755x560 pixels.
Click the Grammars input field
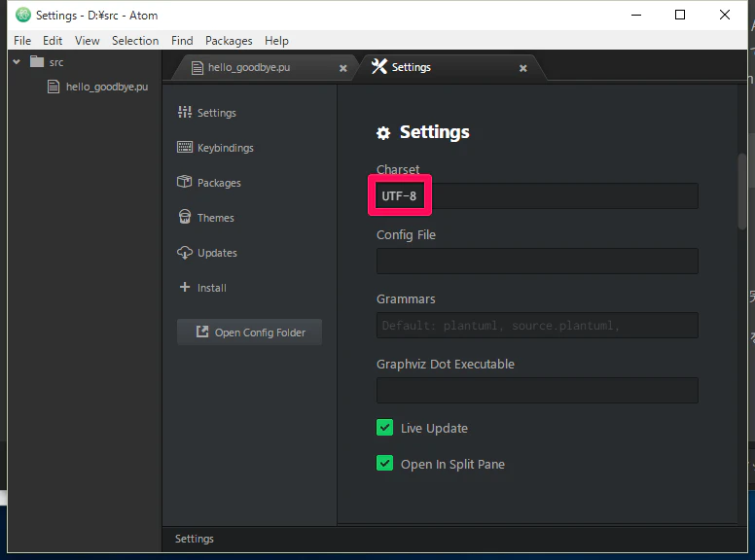point(537,326)
